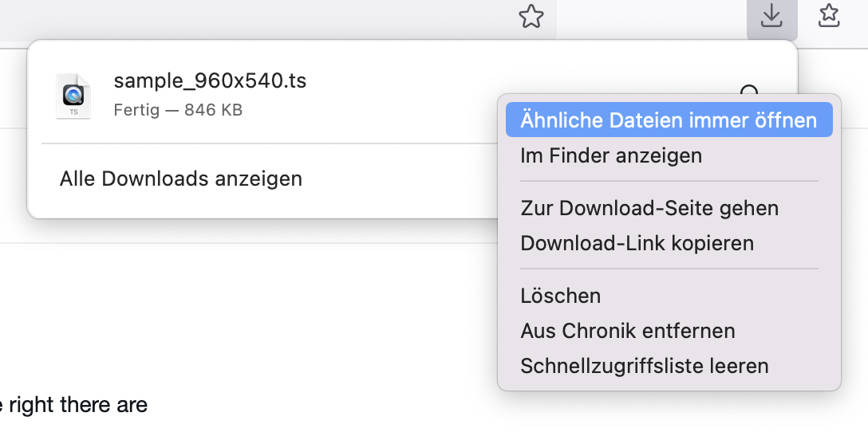
Task: Click 'Alle Downloads anzeigen'
Action: coord(181,179)
